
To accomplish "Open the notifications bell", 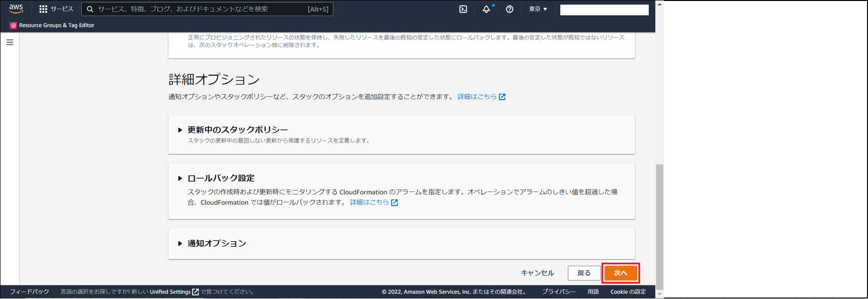I will 486,9.
